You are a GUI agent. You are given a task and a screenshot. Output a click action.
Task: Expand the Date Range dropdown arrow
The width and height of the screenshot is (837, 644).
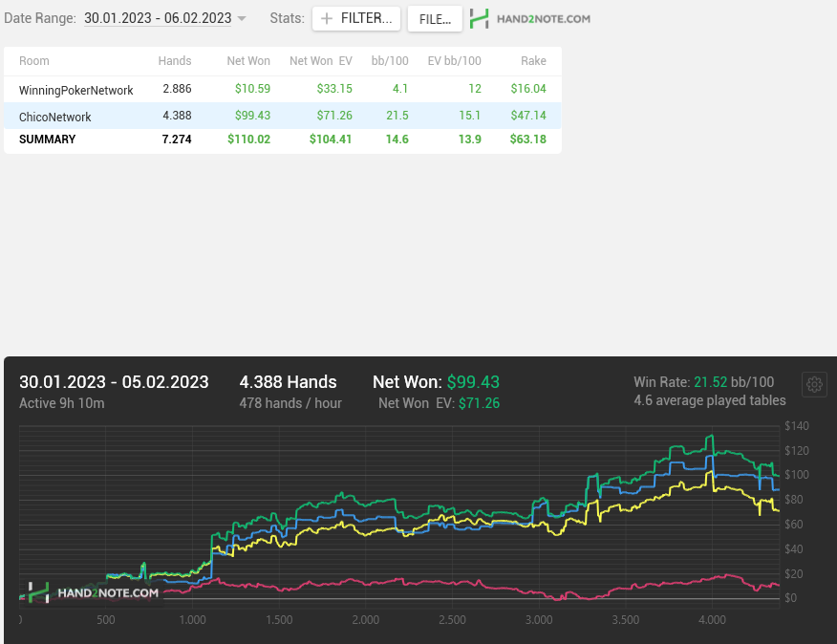pos(242,19)
